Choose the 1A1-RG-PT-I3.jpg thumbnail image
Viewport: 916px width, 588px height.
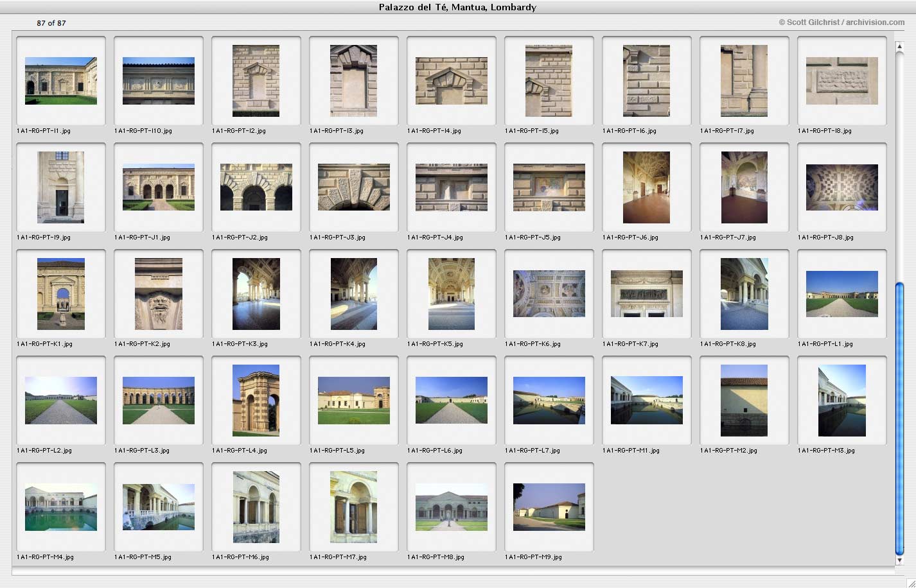354,81
